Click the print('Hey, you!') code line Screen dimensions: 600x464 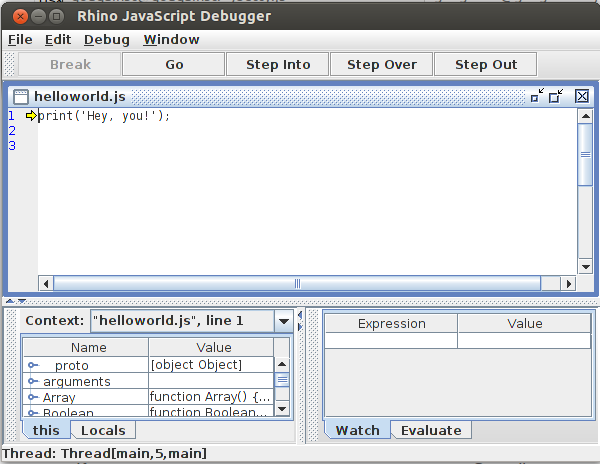click(104, 116)
